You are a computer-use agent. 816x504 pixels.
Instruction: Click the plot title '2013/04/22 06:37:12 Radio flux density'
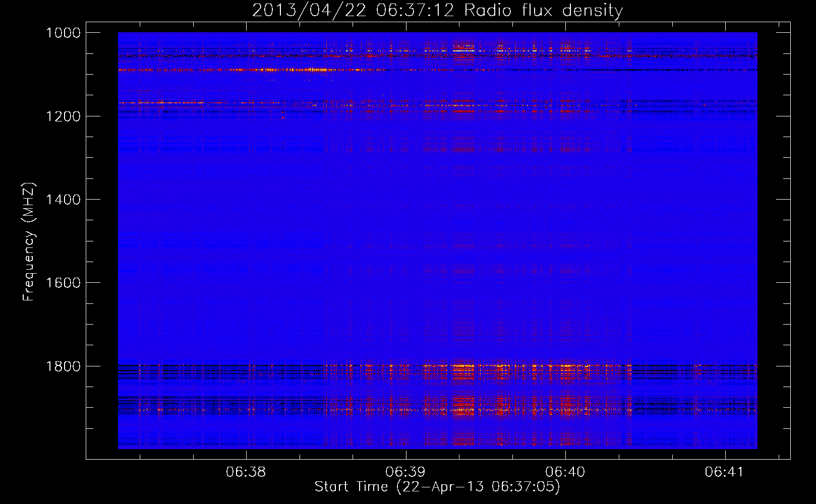coord(437,11)
